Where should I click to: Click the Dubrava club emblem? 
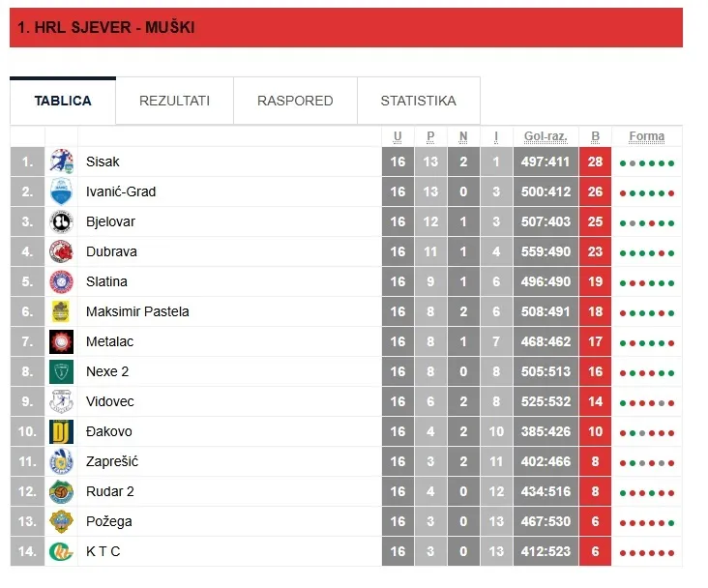61,251
